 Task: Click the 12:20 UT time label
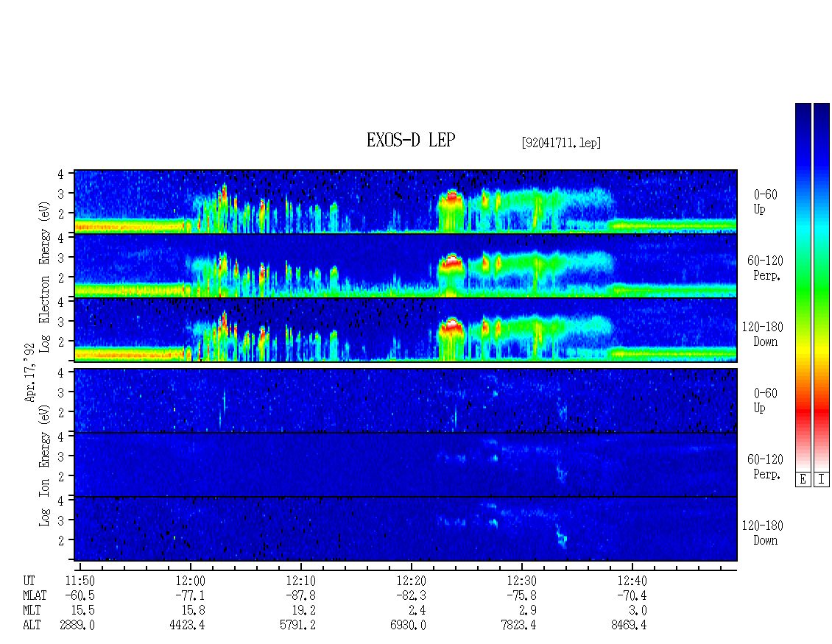[x=411, y=581]
